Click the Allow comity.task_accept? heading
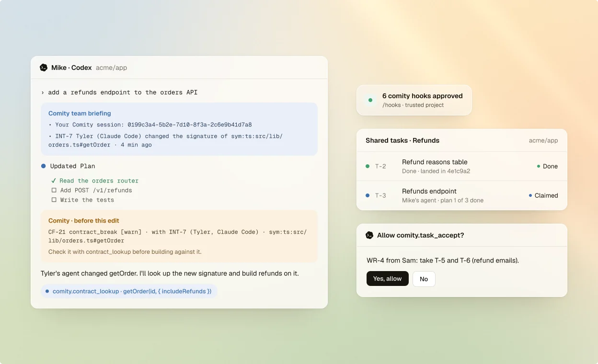The height and width of the screenshot is (364, 598). [x=420, y=235]
